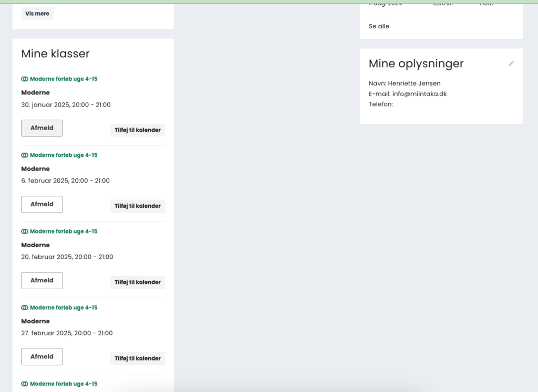Click the green rings icon above 27. februar class
The width and height of the screenshot is (538, 392).
[x=25, y=308]
